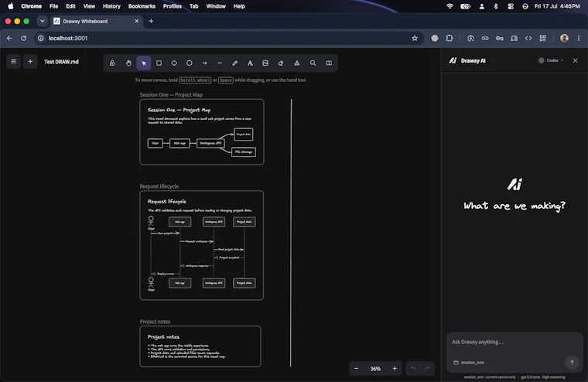The image size is (588, 382).
Task: Click the Web app box in Project Map
Action: (179, 143)
